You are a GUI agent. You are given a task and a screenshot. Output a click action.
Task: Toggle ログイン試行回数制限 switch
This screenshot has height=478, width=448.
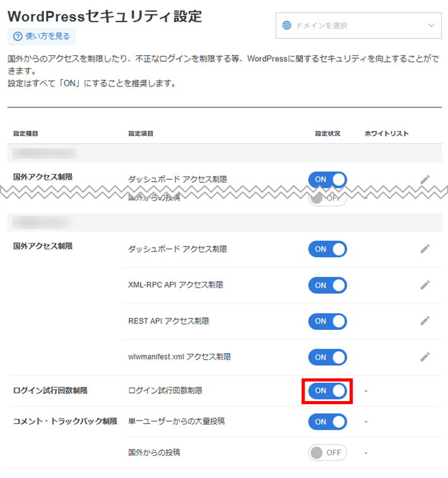coord(327,391)
